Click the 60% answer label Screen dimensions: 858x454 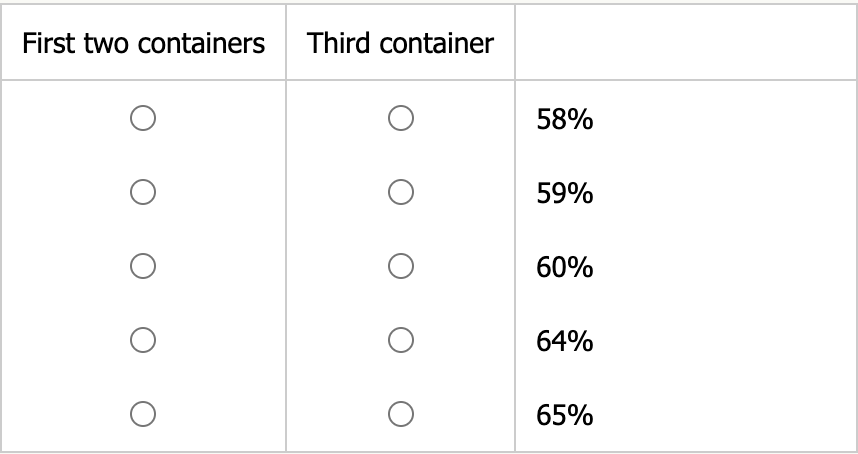565,267
